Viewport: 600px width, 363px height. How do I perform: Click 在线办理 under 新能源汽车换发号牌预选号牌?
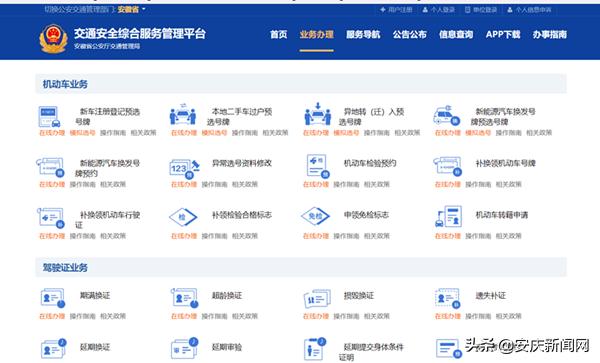(448, 133)
